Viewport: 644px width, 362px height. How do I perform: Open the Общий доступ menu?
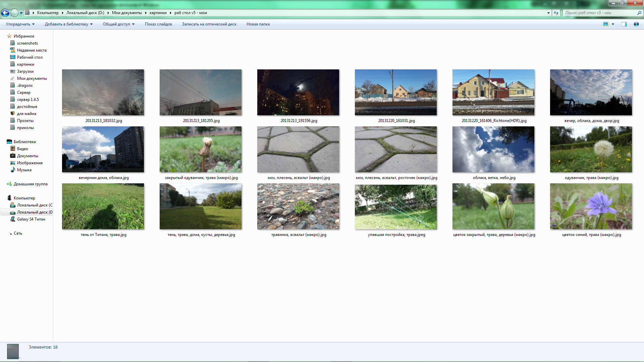click(x=118, y=24)
